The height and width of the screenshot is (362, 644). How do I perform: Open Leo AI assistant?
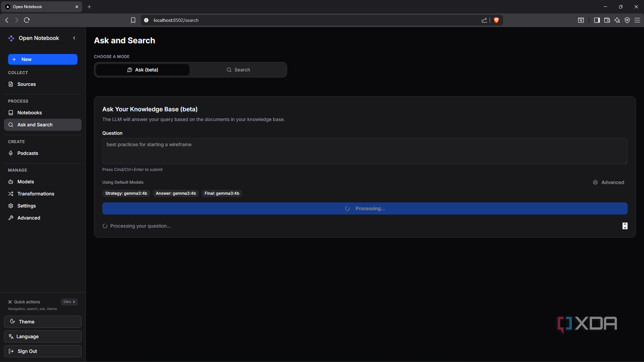tap(617, 20)
